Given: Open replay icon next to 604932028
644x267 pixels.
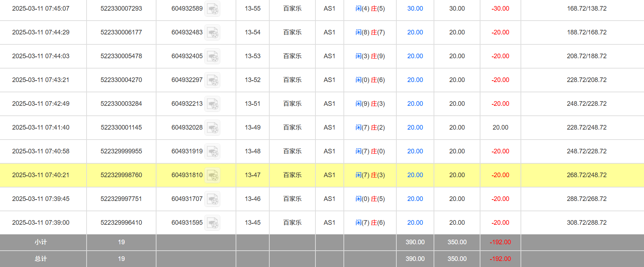Looking at the screenshot, I should [x=213, y=128].
